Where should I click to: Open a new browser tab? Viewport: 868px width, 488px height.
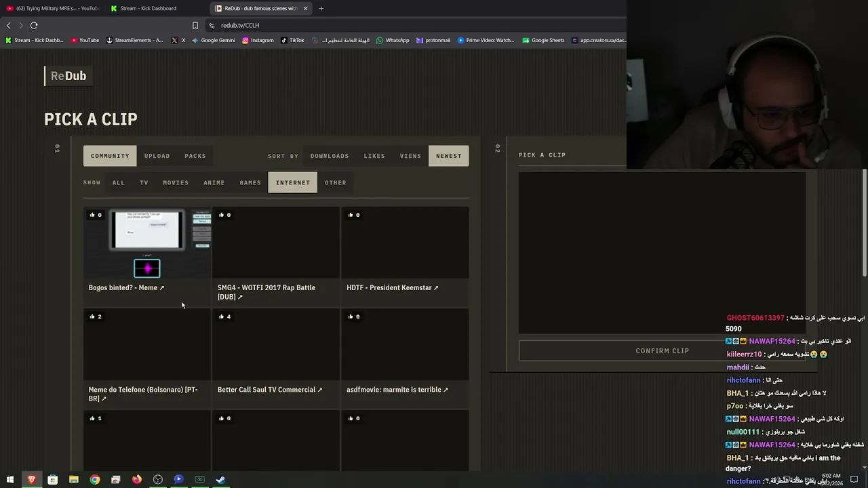(x=321, y=8)
